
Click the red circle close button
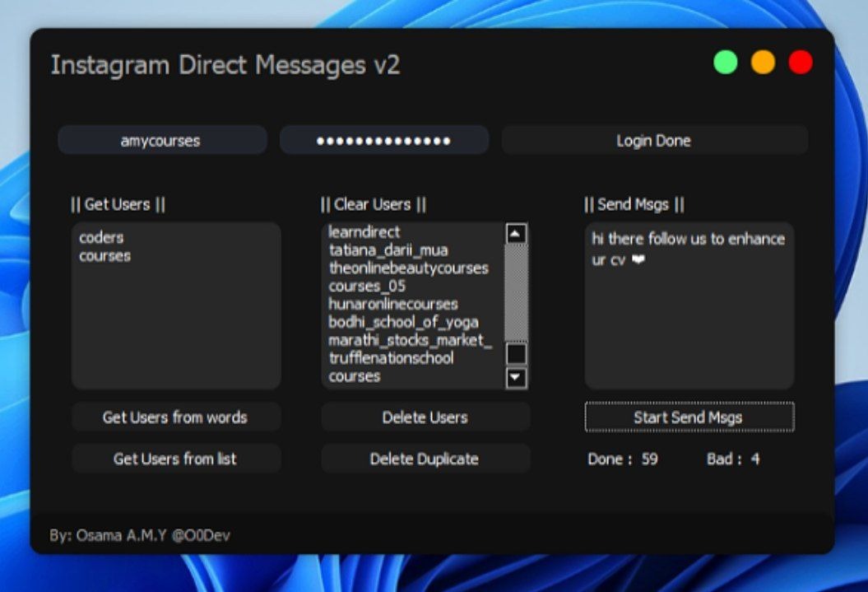coord(801,62)
